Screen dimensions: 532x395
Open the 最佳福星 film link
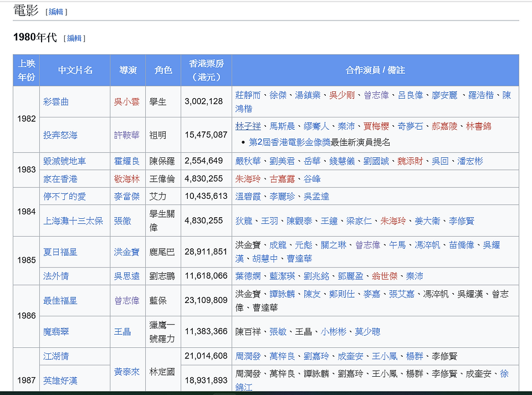point(60,300)
